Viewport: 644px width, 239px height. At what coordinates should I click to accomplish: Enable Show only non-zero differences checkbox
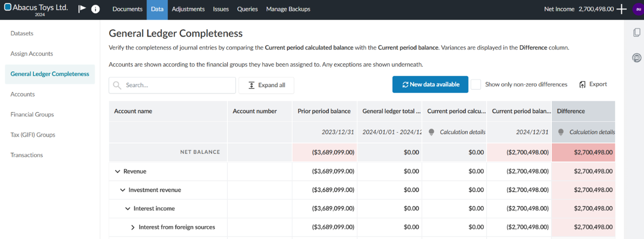pyautogui.click(x=476, y=84)
